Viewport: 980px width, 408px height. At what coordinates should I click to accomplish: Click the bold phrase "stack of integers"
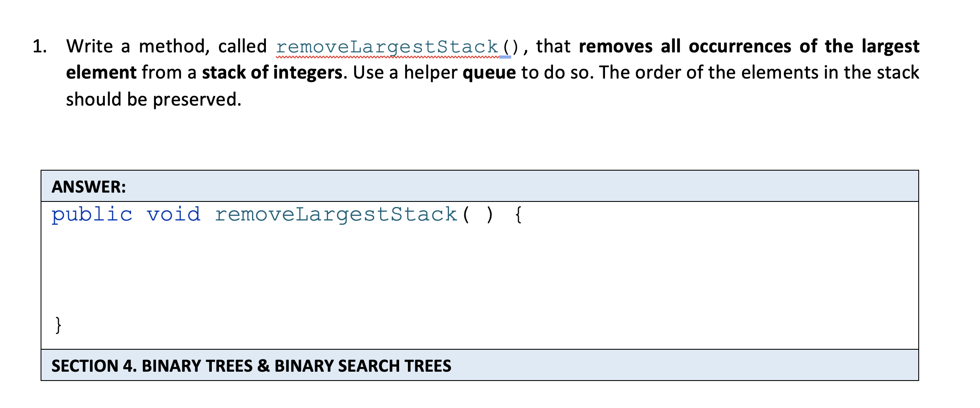(272, 73)
